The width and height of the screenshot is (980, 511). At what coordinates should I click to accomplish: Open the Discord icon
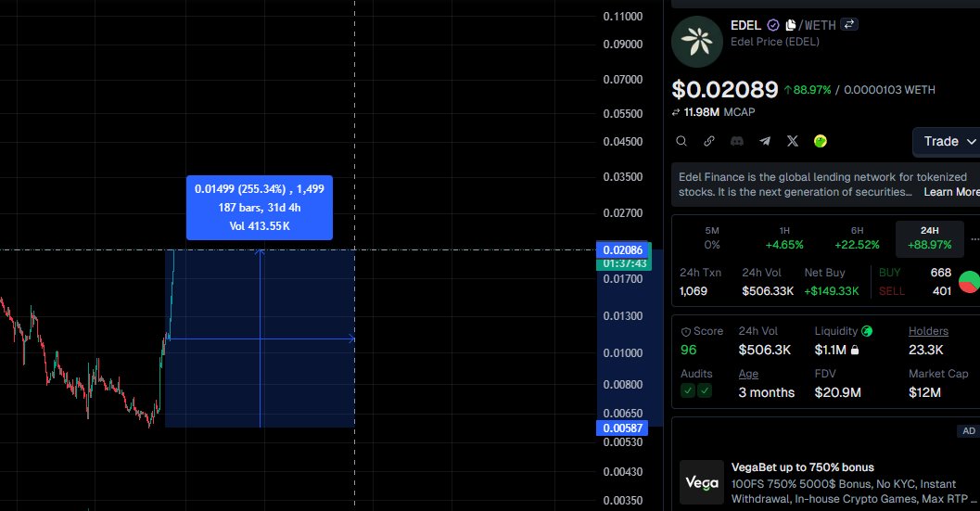click(x=737, y=141)
